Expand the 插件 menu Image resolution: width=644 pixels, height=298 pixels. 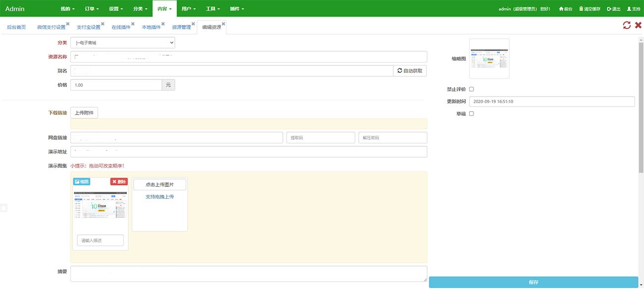pyautogui.click(x=237, y=9)
